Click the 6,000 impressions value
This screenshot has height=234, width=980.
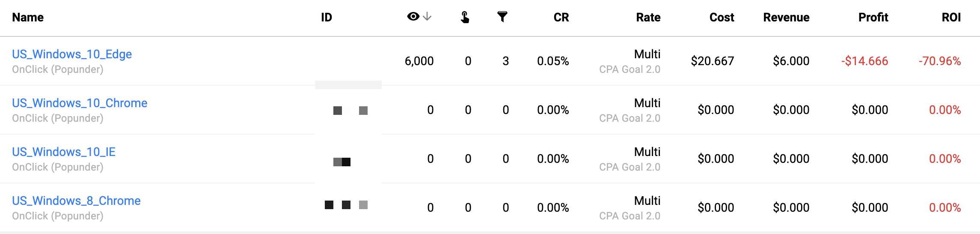pos(419,61)
